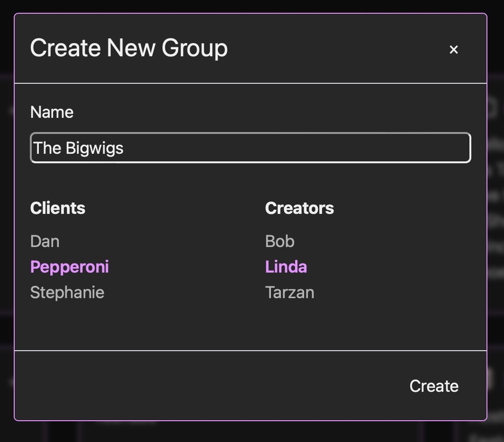
Task: Select Dan in the Clients list
Action: (x=45, y=241)
